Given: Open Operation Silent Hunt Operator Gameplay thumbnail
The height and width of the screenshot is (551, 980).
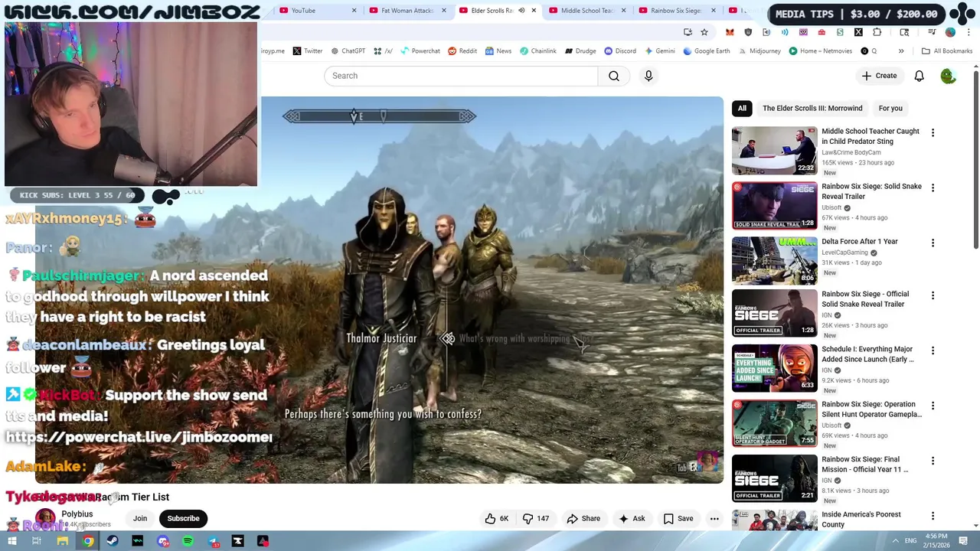Looking at the screenshot, I should click(775, 423).
